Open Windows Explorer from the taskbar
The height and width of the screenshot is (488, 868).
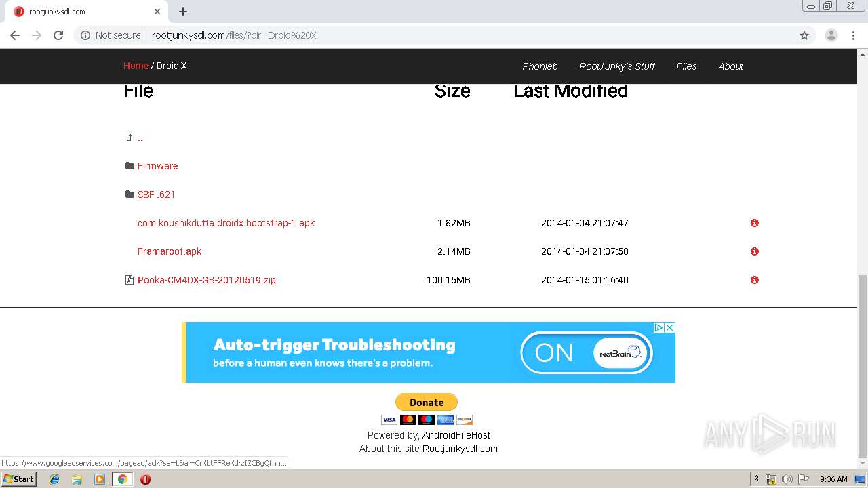77,479
